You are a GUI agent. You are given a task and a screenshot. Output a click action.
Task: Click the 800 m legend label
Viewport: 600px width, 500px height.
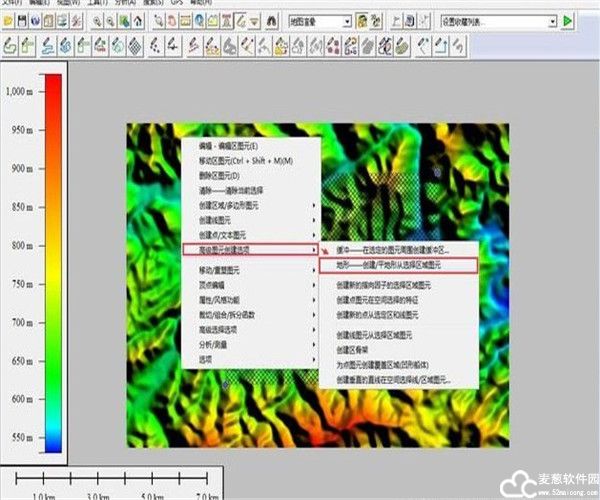[x=22, y=245]
